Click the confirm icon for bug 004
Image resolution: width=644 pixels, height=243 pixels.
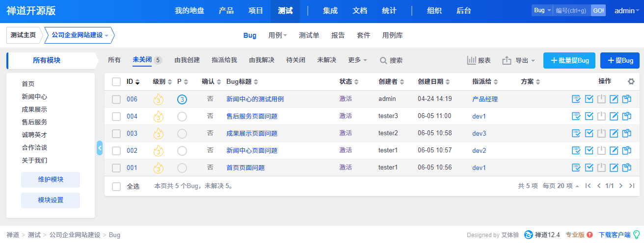coord(576,117)
